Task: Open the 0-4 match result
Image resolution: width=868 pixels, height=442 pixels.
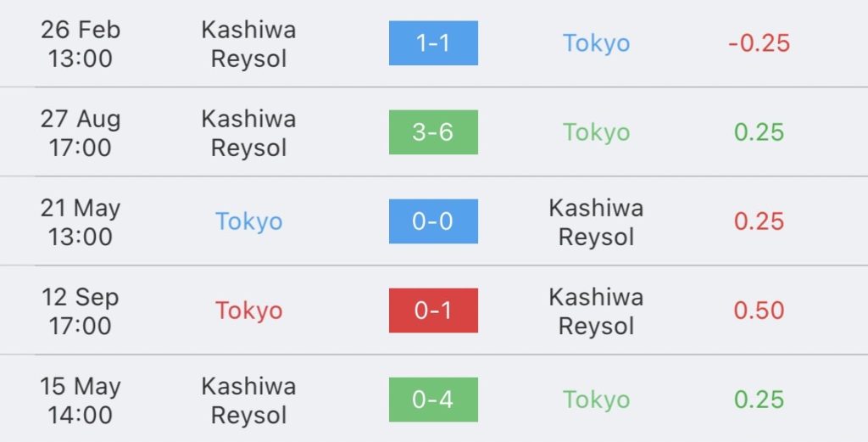Action: pyautogui.click(x=433, y=400)
